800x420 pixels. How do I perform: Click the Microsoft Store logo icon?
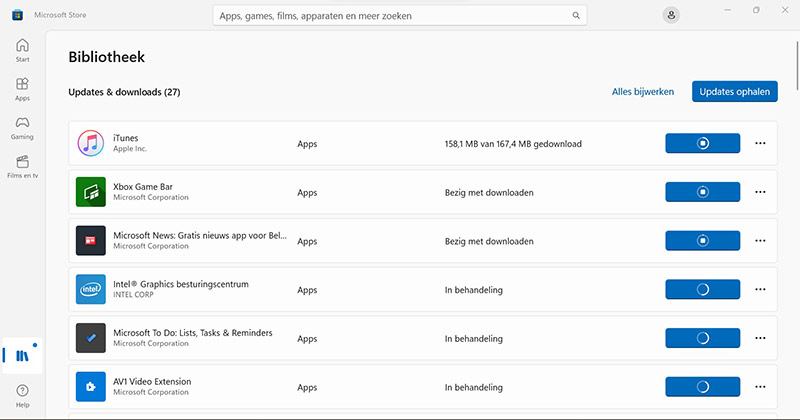pyautogui.click(x=17, y=15)
